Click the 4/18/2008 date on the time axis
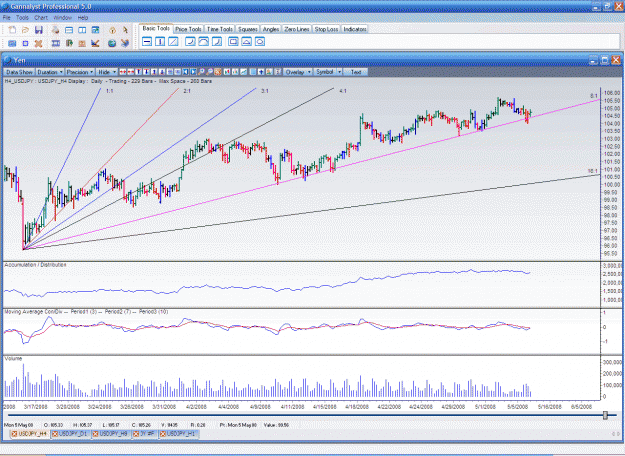The width and height of the screenshot is (625, 456). [357, 407]
